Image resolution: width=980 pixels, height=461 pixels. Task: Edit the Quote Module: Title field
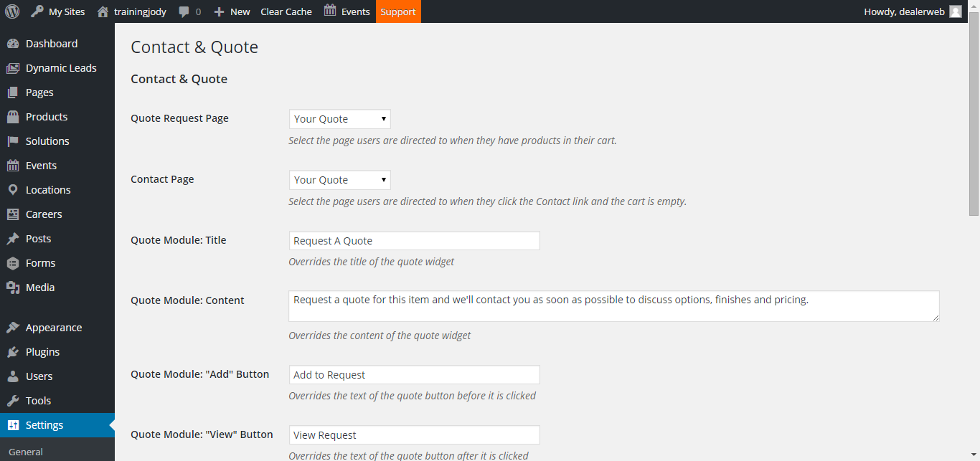pyautogui.click(x=415, y=241)
